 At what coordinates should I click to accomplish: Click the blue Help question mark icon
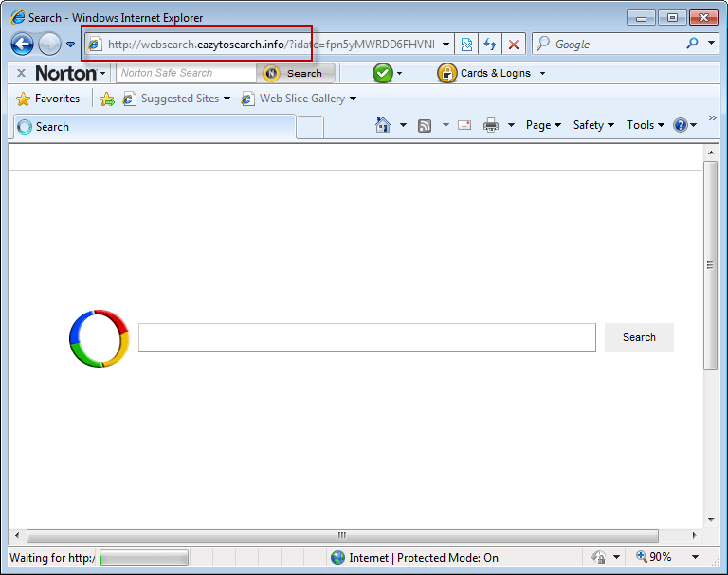tap(681, 125)
